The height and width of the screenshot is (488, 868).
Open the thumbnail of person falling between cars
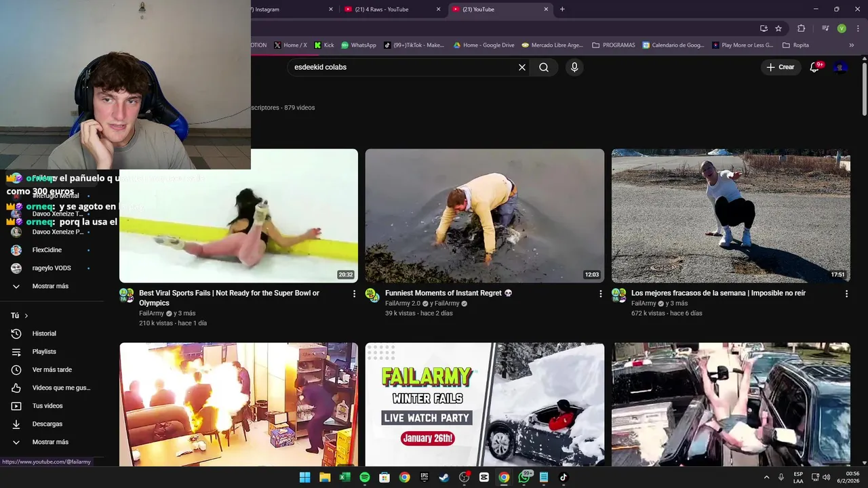click(x=731, y=404)
